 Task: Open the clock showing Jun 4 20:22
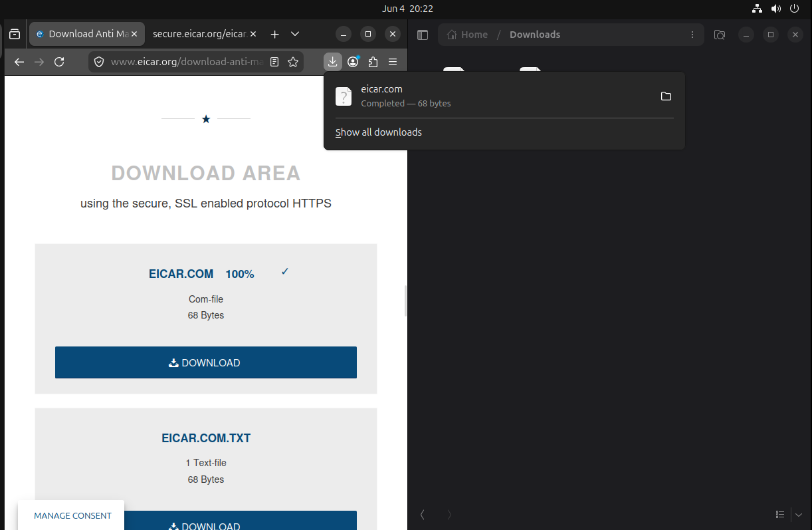408,9
